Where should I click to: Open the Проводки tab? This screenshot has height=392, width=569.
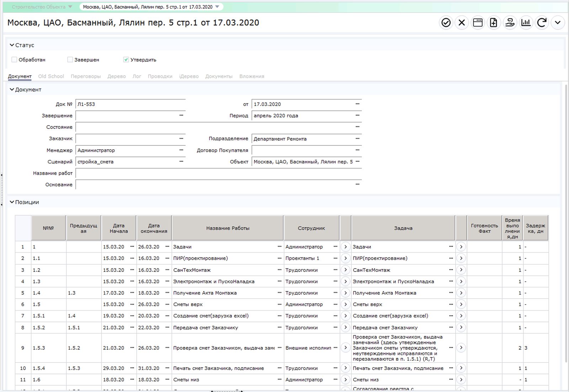160,76
